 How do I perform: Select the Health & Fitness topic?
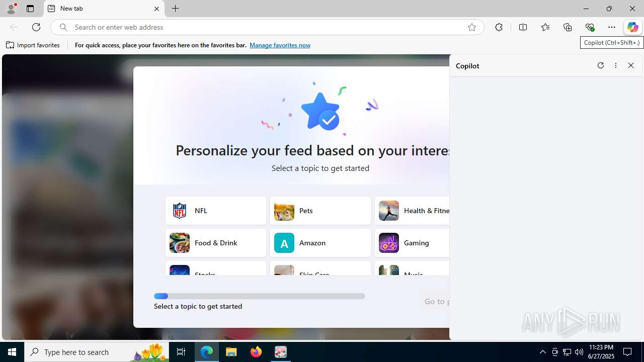tap(412, 211)
